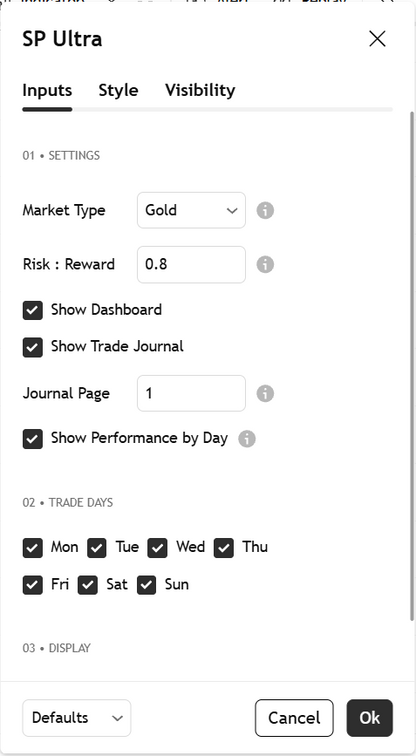Click the Cancel button
The image size is (416, 756).
tap(294, 718)
